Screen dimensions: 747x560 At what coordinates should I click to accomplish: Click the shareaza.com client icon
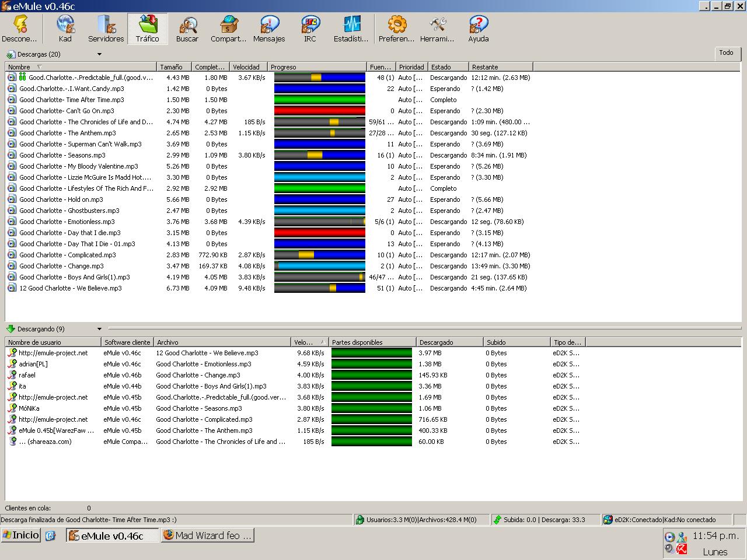point(12,442)
